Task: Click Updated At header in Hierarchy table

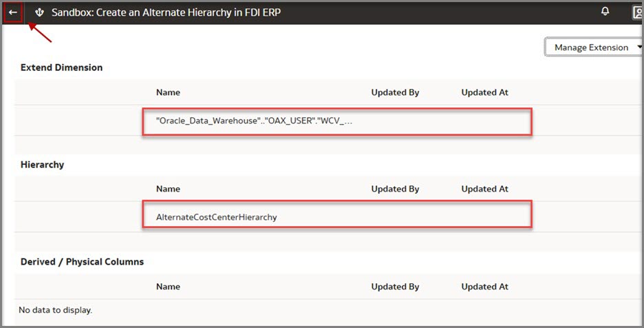Action: 484,189
